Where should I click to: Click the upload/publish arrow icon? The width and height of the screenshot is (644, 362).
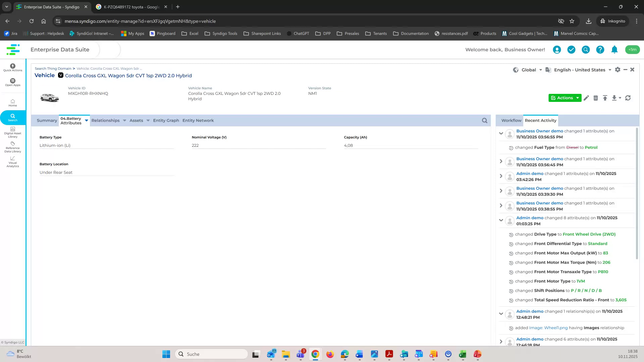(x=605, y=98)
